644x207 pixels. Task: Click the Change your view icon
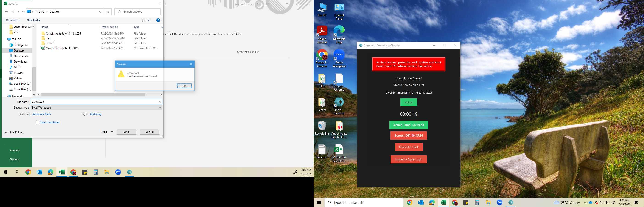pos(144,20)
